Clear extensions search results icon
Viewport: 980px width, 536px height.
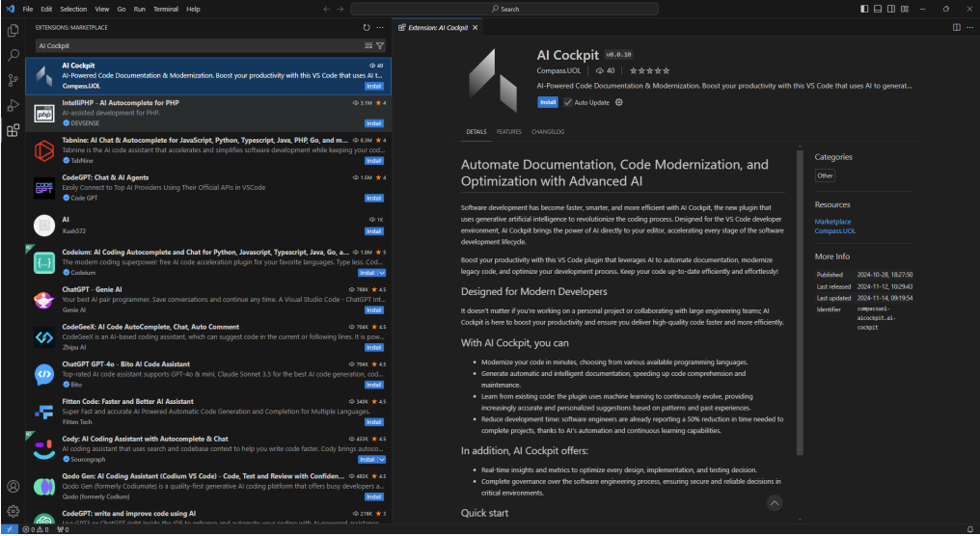click(x=368, y=45)
